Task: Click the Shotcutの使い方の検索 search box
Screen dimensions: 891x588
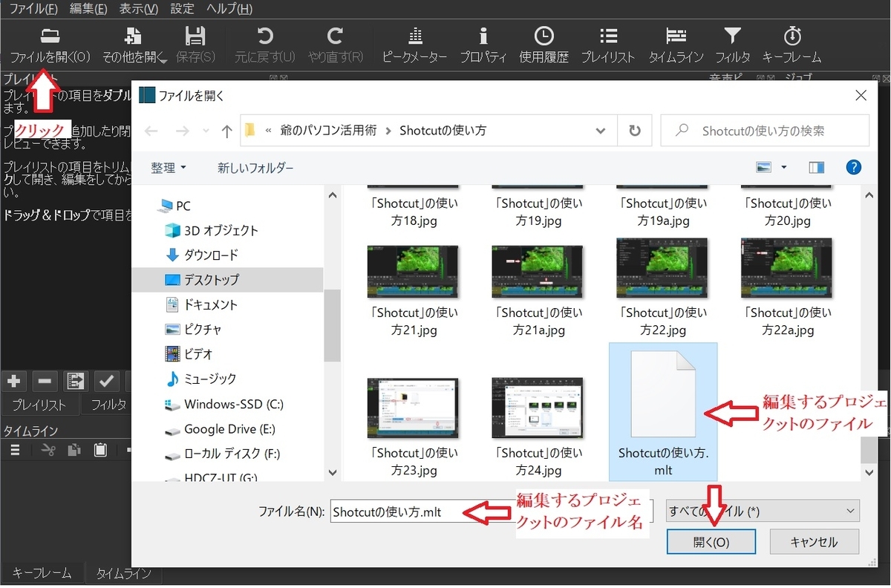Action: 765,131
